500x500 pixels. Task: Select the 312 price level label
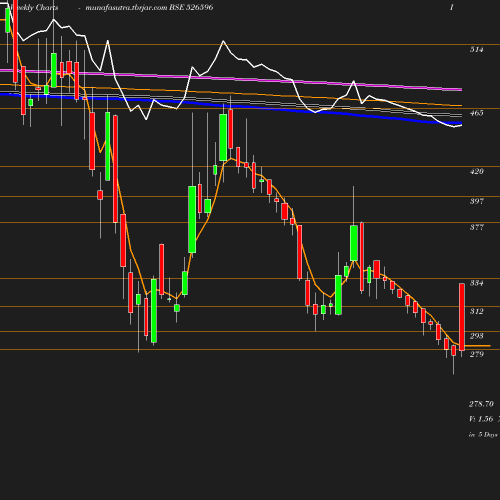pyautogui.click(x=476, y=311)
